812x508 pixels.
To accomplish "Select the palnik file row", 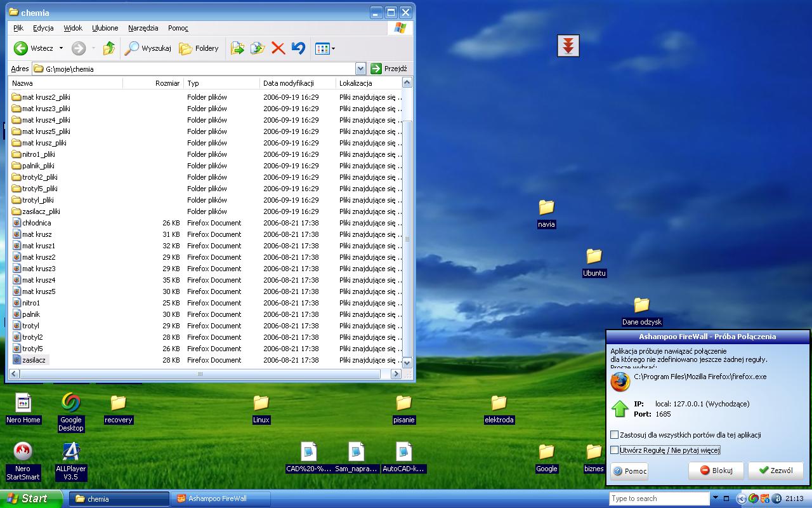I will [206, 314].
